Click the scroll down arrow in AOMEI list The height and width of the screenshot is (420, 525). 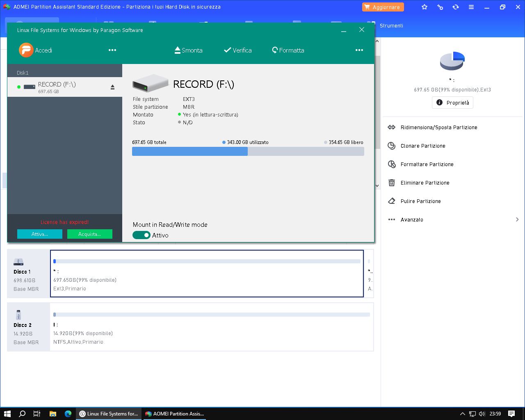(x=377, y=186)
